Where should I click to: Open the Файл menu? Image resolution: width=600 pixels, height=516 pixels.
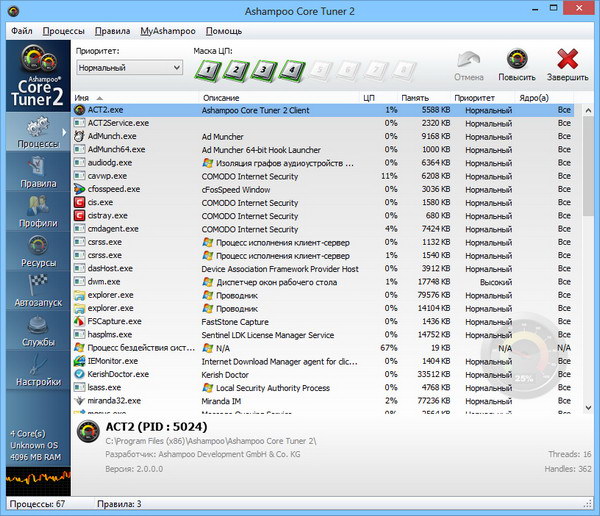tap(21, 31)
